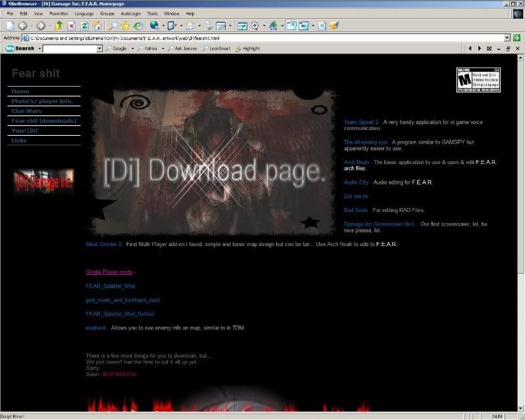Click the globe with monitor icon
Image resolution: width=525 pixels, height=420 pixels.
pos(154,26)
